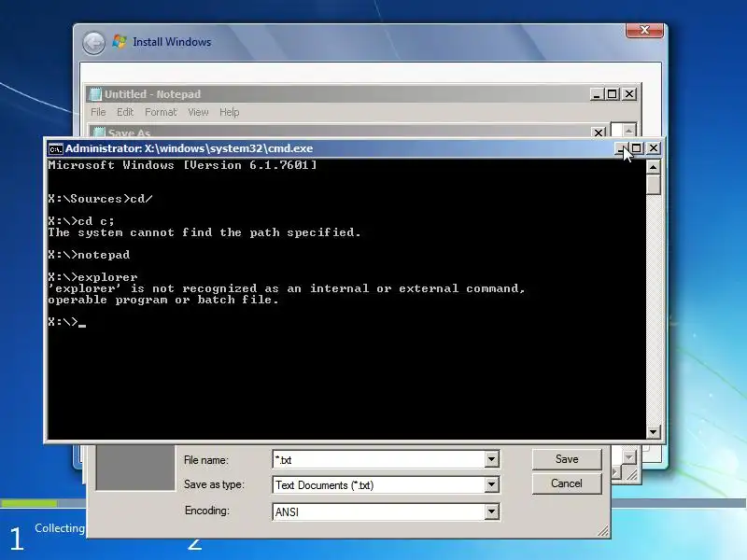747x560 pixels.
Task: Open the Help menu in Notepad
Action: point(229,112)
